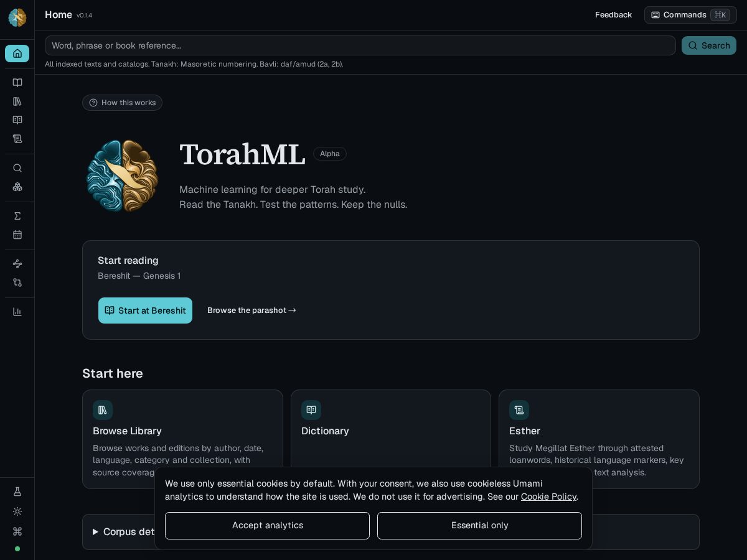Click Accept analytics button
747x560 pixels.
point(267,526)
